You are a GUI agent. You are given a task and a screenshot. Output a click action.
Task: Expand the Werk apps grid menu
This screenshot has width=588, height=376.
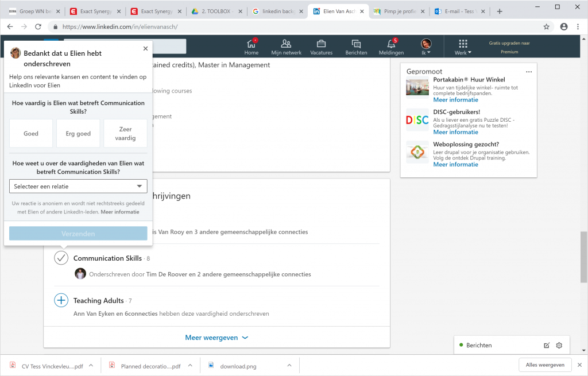(x=463, y=47)
